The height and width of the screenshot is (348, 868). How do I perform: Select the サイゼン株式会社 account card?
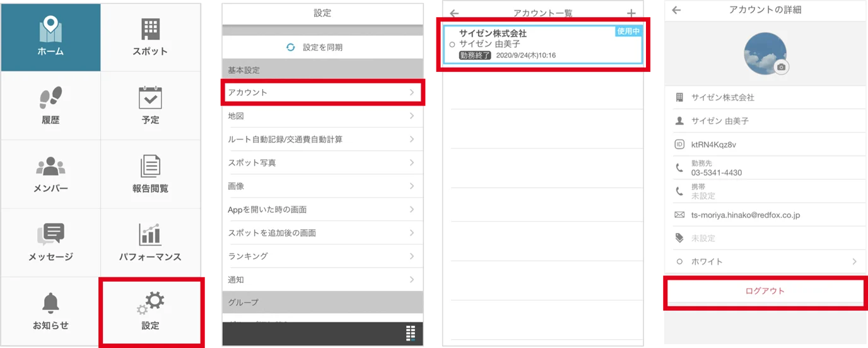click(x=542, y=44)
